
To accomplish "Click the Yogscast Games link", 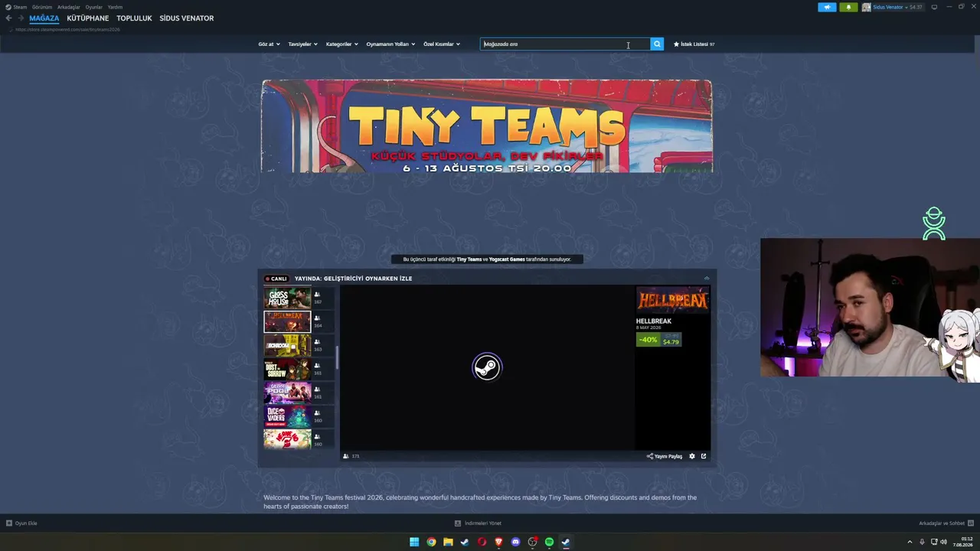I will 507,259.
